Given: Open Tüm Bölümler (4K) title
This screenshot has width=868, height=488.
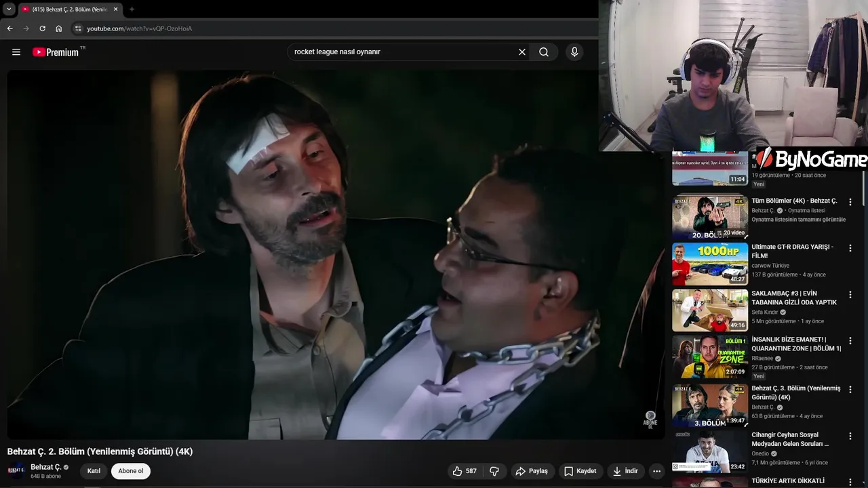Looking at the screenshot, I should [794, 201].
